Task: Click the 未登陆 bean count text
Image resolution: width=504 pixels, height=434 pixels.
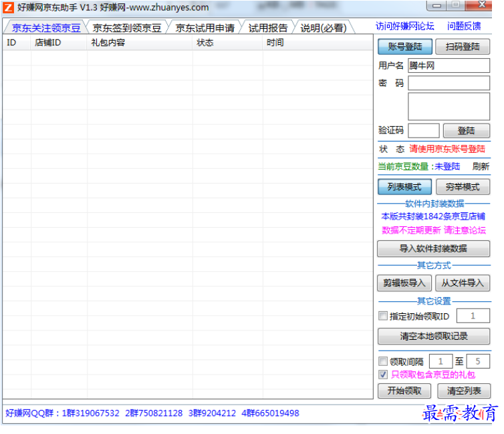Action: [x=447, y=166]
